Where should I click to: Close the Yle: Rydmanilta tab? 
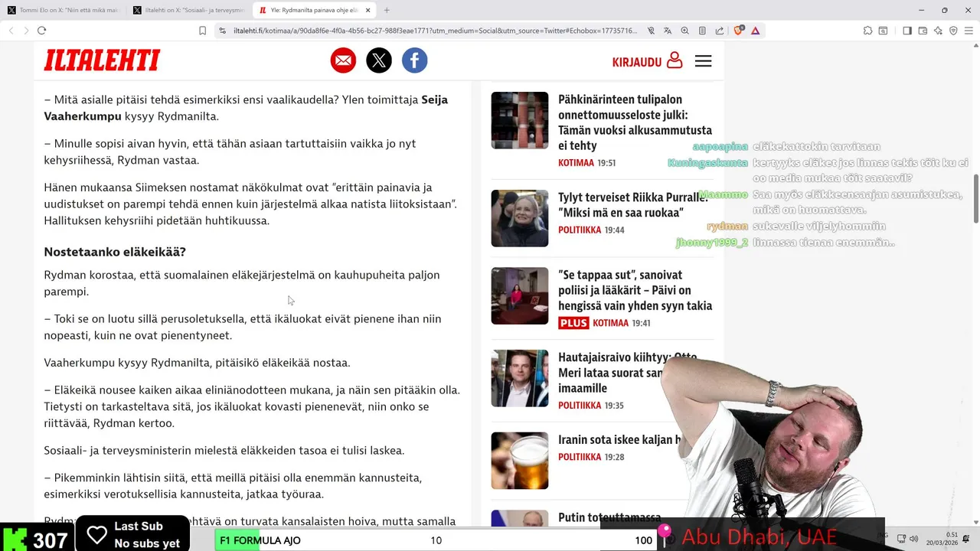tap(368, 10)
